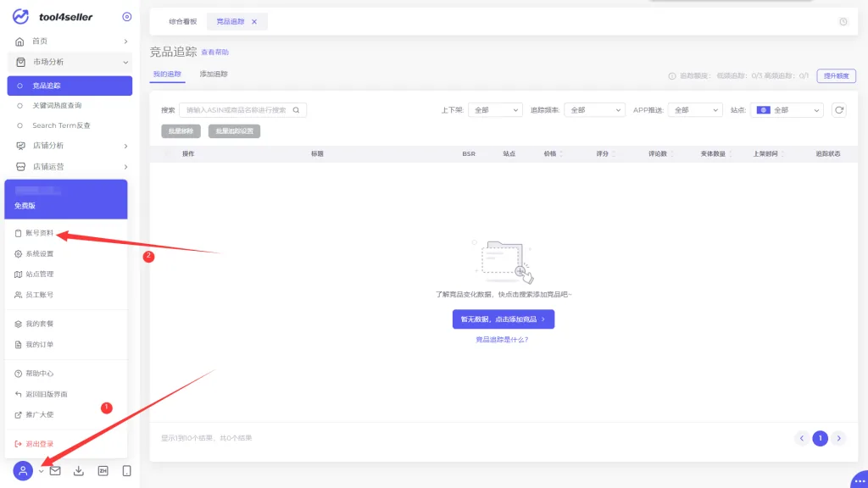Image resolution: width=868 pixels, height=488 pixels.
Task: Open the 店铺运营 store icon
Action: point(20,167)
